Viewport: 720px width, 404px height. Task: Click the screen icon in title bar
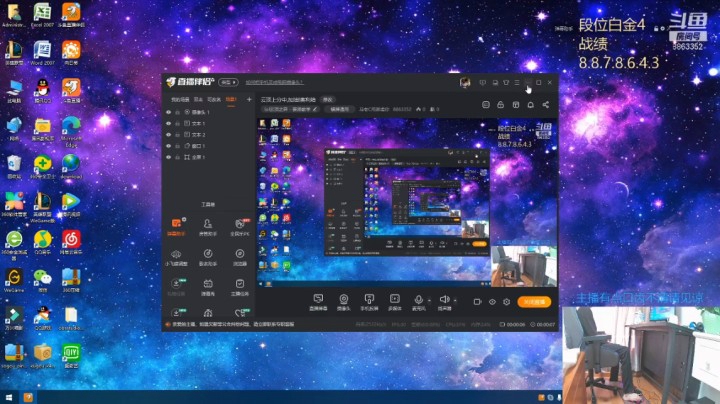(495, 83)
